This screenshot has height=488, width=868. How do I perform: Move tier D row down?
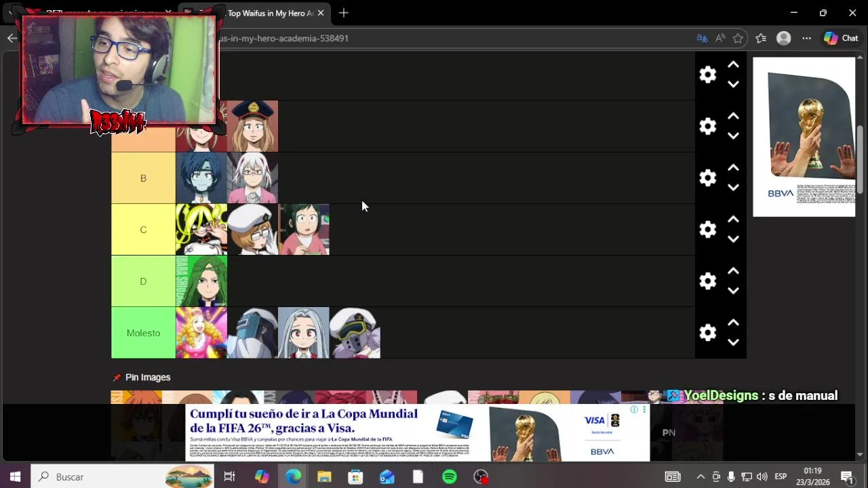coord(733,290)
